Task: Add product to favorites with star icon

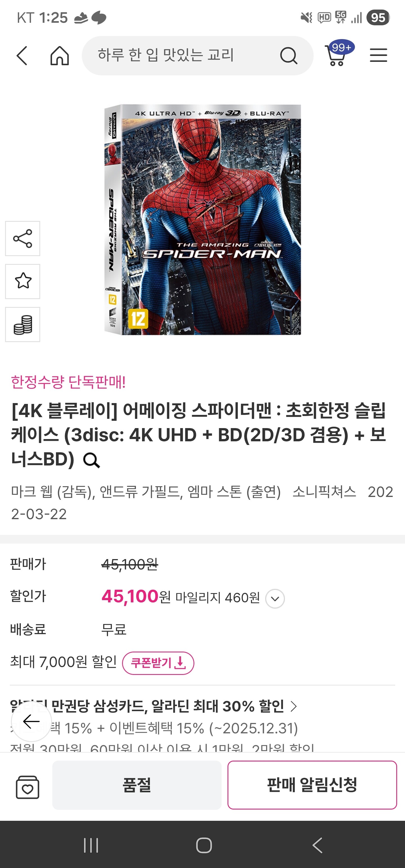Action: pos(22,281)
